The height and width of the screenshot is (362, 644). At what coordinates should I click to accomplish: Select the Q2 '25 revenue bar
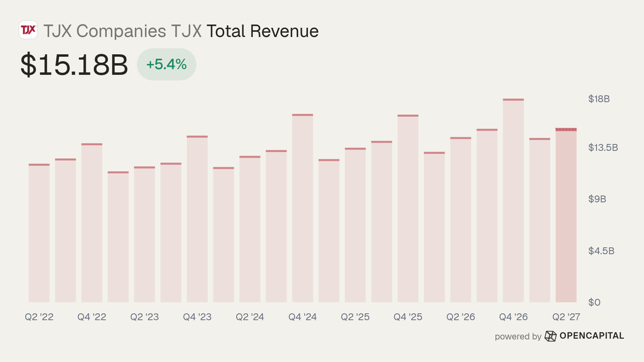[x=355, y=225]
